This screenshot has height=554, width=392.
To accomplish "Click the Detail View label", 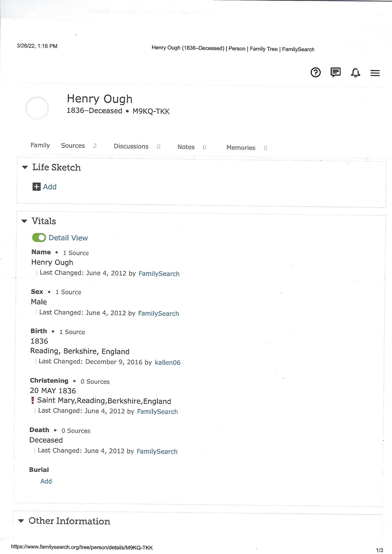I will pos(68,238).
